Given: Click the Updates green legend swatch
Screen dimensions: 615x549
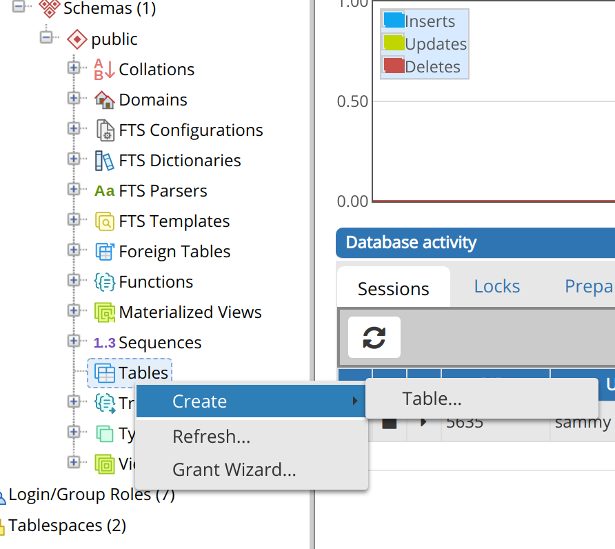Looking at the screenshot, I should click(x=394, y=43).
